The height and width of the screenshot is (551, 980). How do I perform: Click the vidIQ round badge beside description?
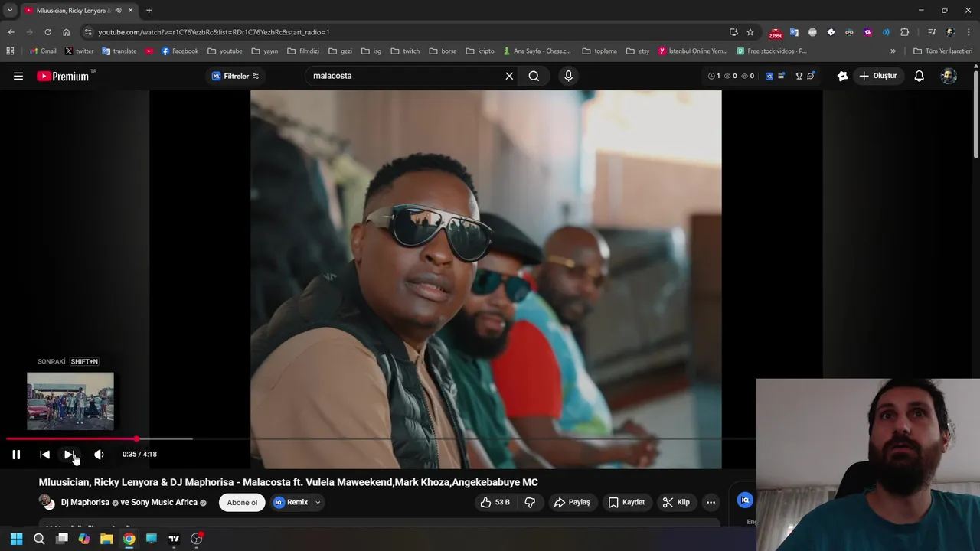pos(745,500)
